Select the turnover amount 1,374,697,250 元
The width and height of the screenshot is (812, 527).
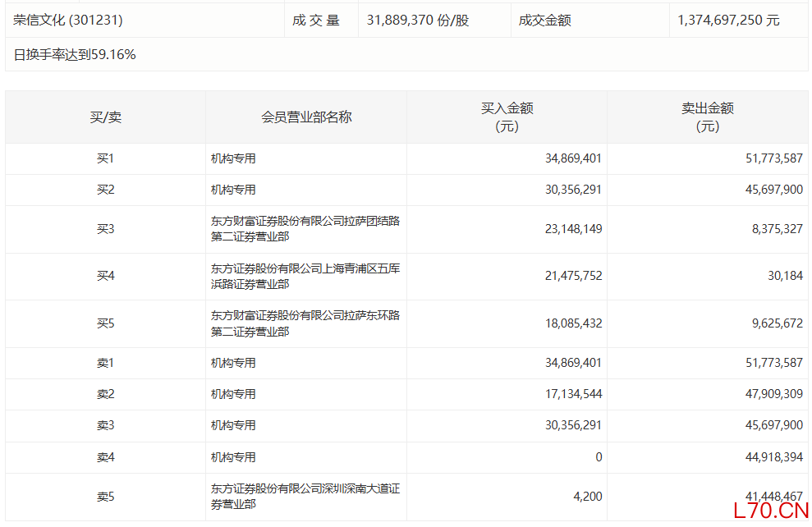pyautogui.click(x=728, y=21)
